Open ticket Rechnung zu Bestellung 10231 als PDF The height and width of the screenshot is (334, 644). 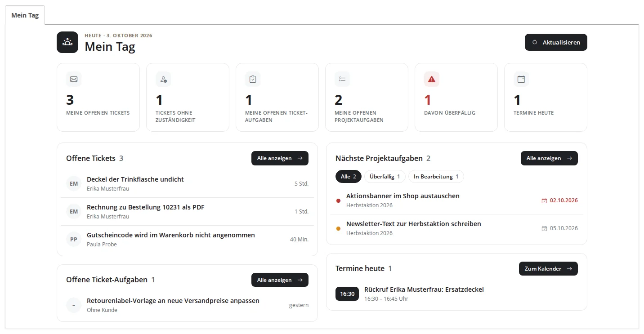point(187,211)
